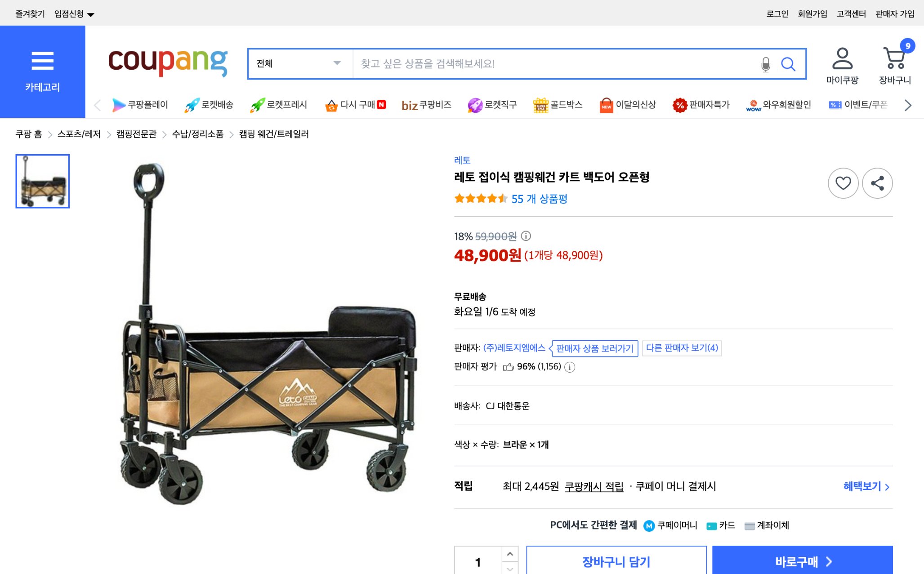Share the product using the share icon
Image resolution: width=924 pixels, height=574 pixels.
877,183
